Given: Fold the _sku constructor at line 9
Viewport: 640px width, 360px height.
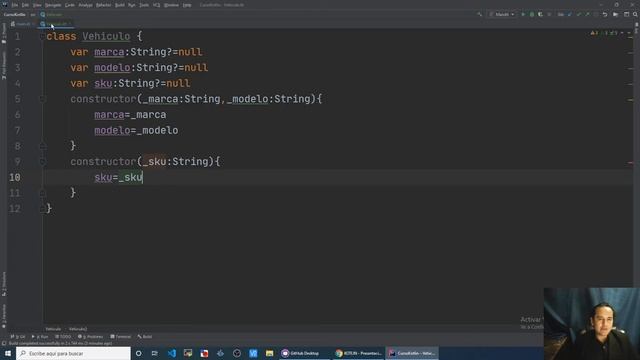Looking at the screenshot, I should click(x=42, y=162).
